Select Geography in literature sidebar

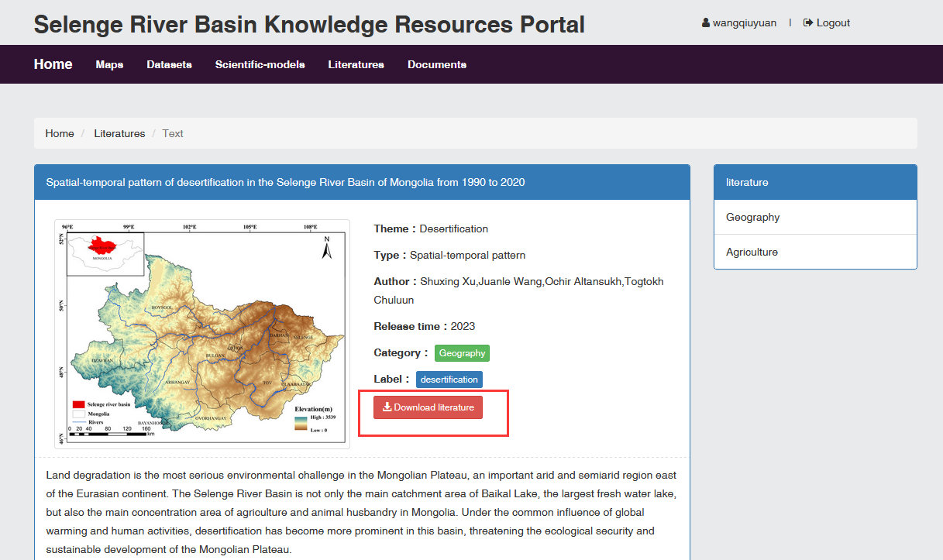[x=815, y=218]
